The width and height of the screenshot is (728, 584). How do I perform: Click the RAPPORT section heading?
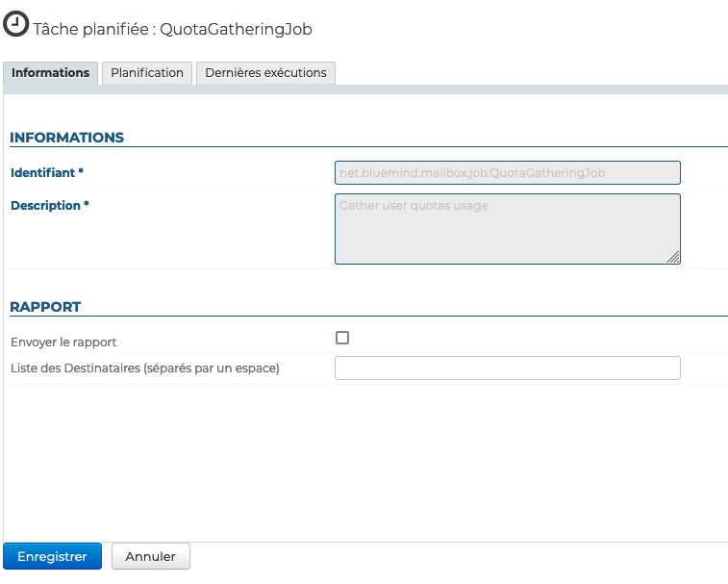pyautogui.click(x=45, y=307)
